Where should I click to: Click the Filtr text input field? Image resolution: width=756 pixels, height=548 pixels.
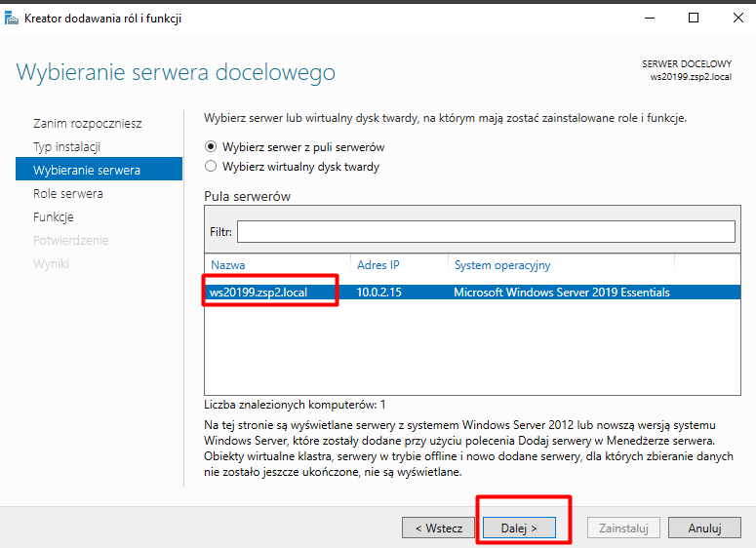click(x=485, y=231)
